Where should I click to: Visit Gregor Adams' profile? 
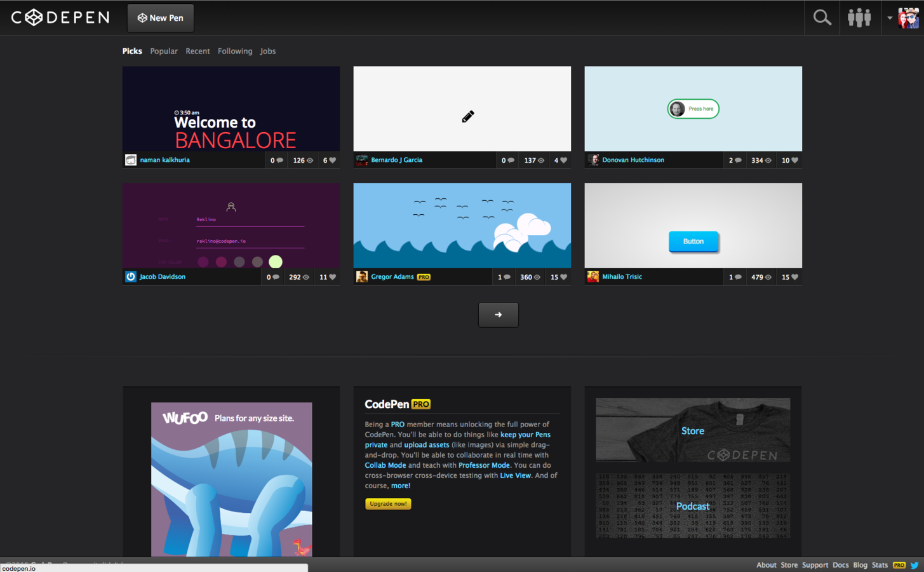click(x=392, y=277)
